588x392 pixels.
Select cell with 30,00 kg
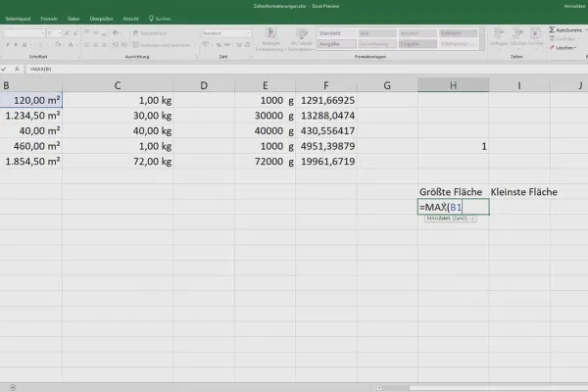click(118, 116)
